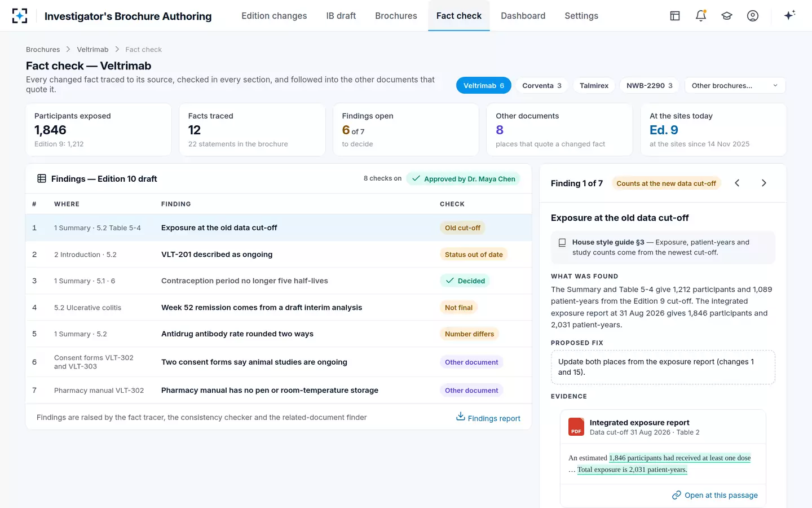The width and height of the screenshot is (812, 508).
Task: Click the Proposed fix text box
Action: tap(663, 367)
